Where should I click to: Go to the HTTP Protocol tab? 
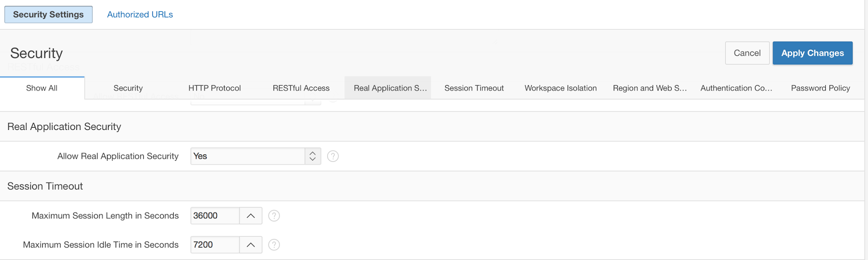click(x=215, y=88)
